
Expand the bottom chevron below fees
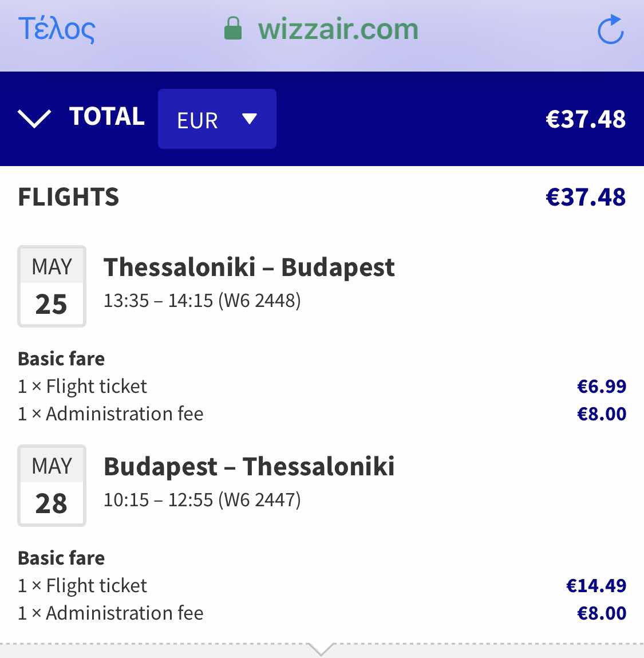[x=321, y=649]
